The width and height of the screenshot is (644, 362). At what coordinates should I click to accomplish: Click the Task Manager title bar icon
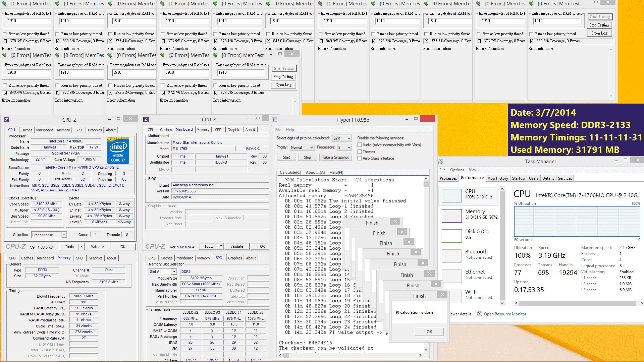[x=441, y=162]
